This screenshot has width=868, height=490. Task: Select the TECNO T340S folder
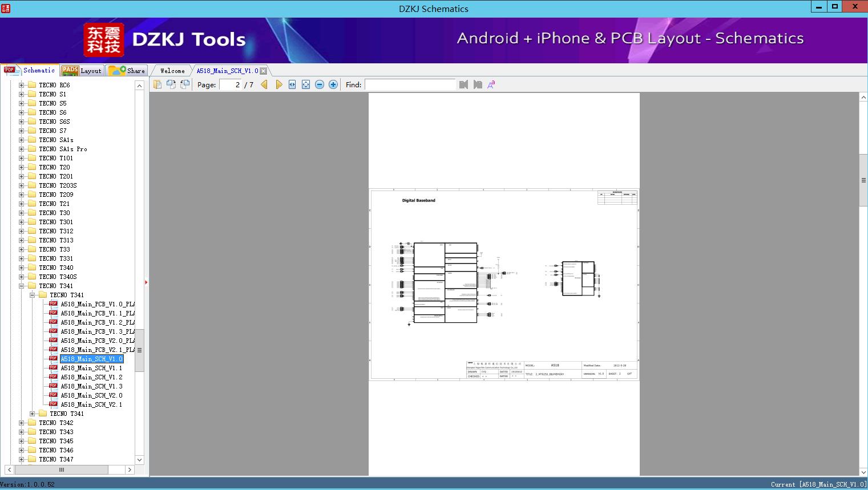point(58,277)
